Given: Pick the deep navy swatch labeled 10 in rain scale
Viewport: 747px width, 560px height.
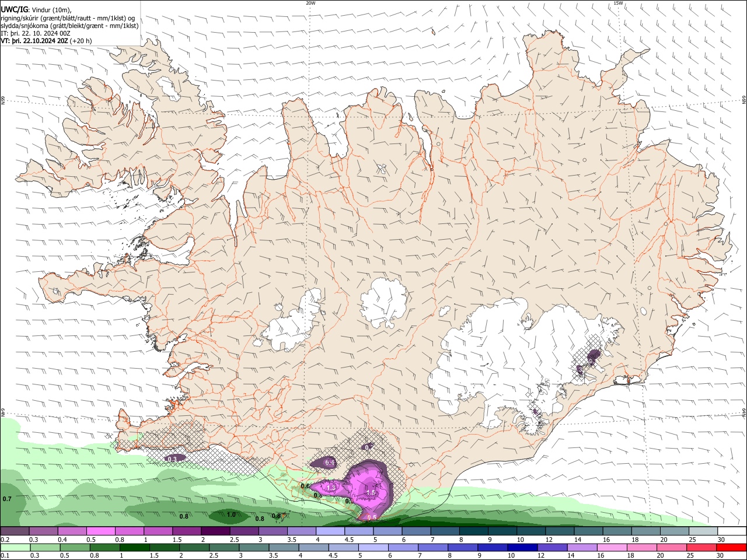Looking at the screenshot, I should pyautogui.click(x=522, y=548).
